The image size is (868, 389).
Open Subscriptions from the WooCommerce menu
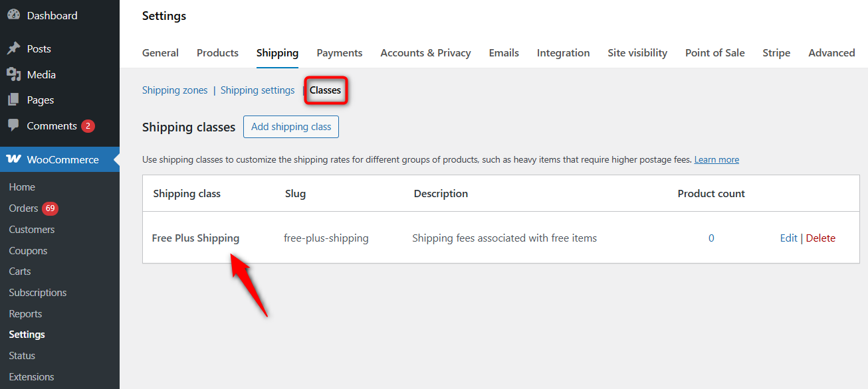[37, 292]
